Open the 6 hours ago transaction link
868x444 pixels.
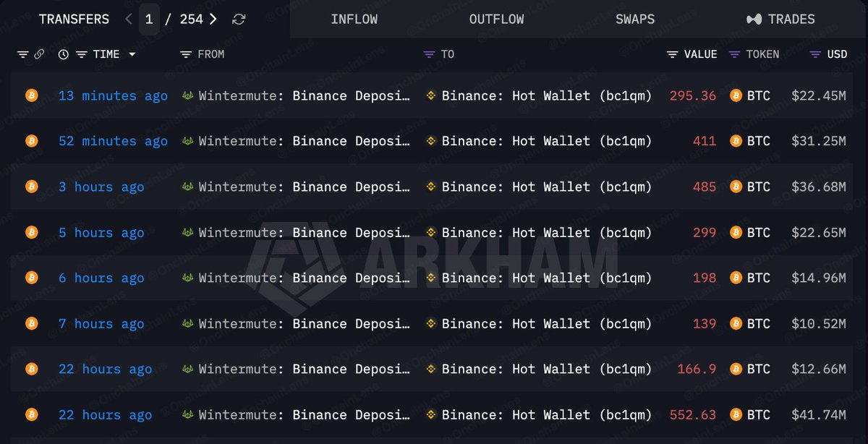tap(101, 278)
